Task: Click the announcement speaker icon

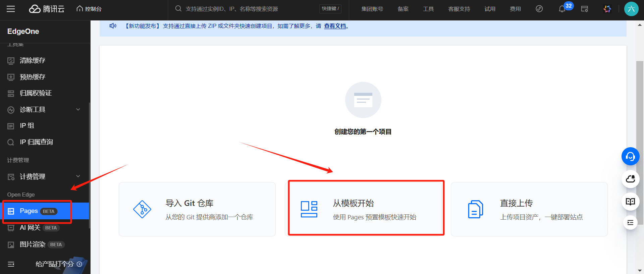Action: (113, 26)
